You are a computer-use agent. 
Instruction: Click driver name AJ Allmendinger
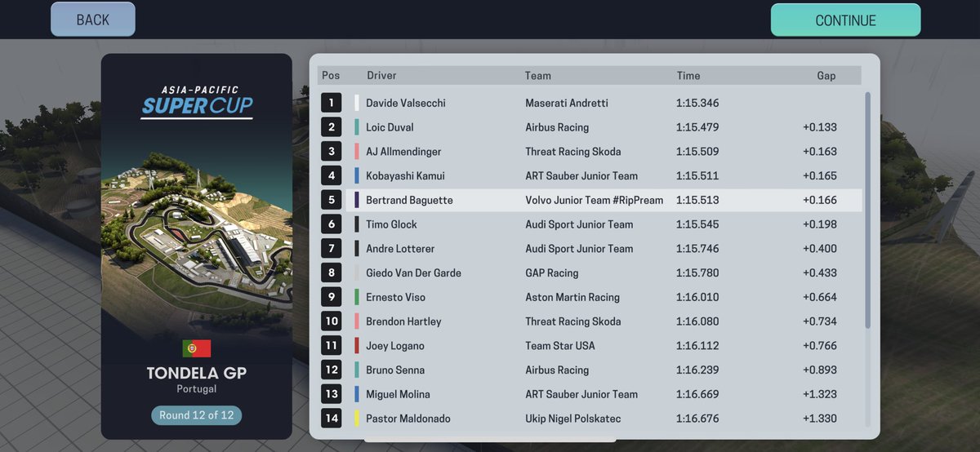[403, 152]
